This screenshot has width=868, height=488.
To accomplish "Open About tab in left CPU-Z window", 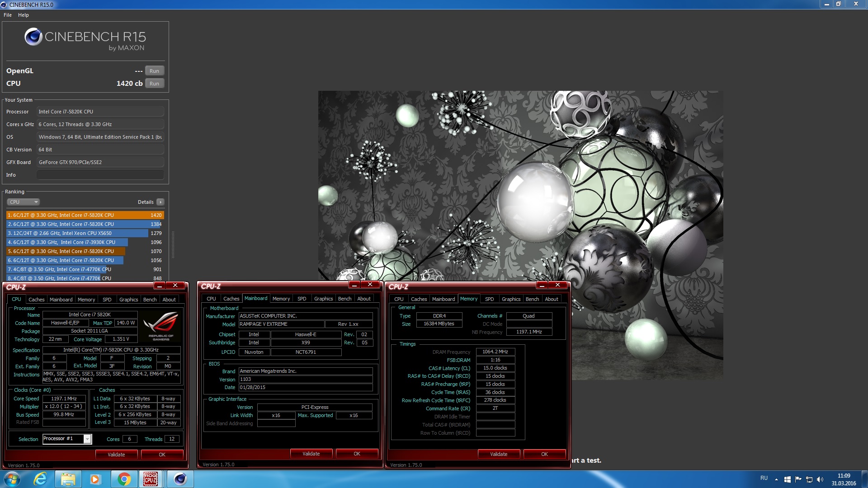I will 169,300.
